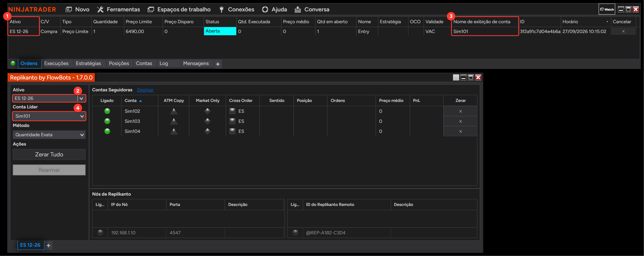Open Espaços de trabalho menu
Screen dimensions: 644x256
(179, 10)
